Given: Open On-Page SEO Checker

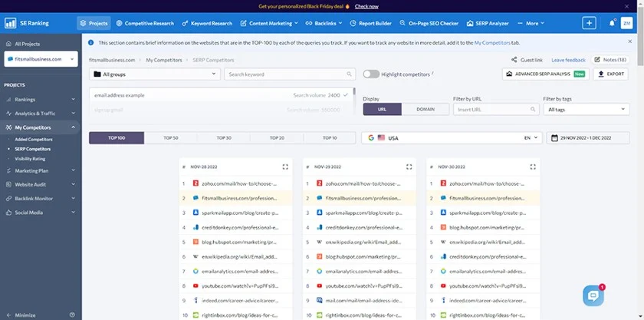Looking at the screenshot, I should (429, 24).
